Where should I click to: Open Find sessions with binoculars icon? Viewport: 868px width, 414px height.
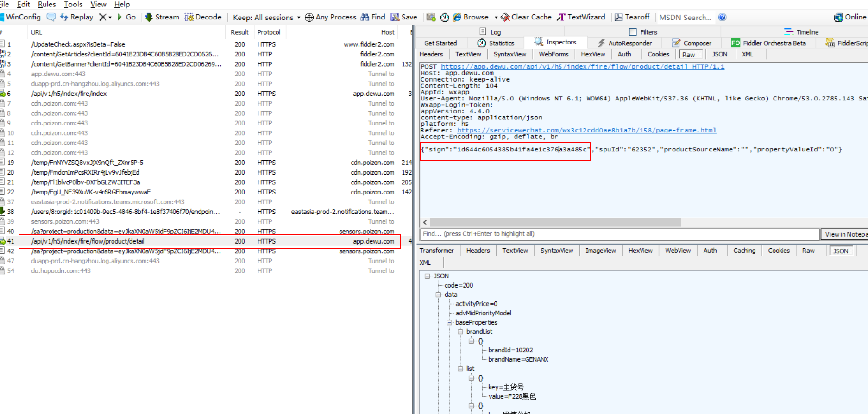373,17
